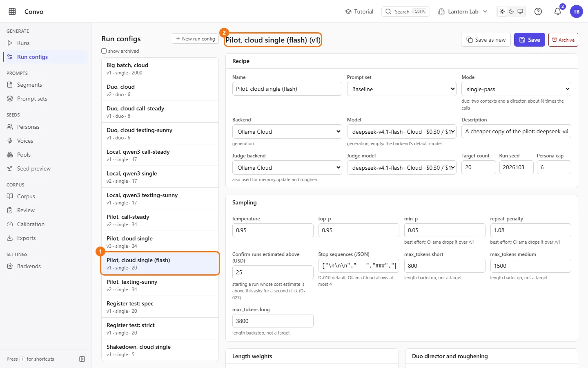
Task: Open the generation Backend dropdown
Action: pos(287,132)
